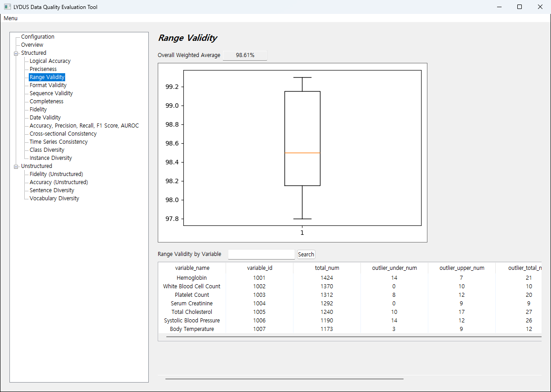The width and height of the screenshot is (551, 392).
Task: Select the Systolic Blood Pressure row
Action: pos(350,321)
